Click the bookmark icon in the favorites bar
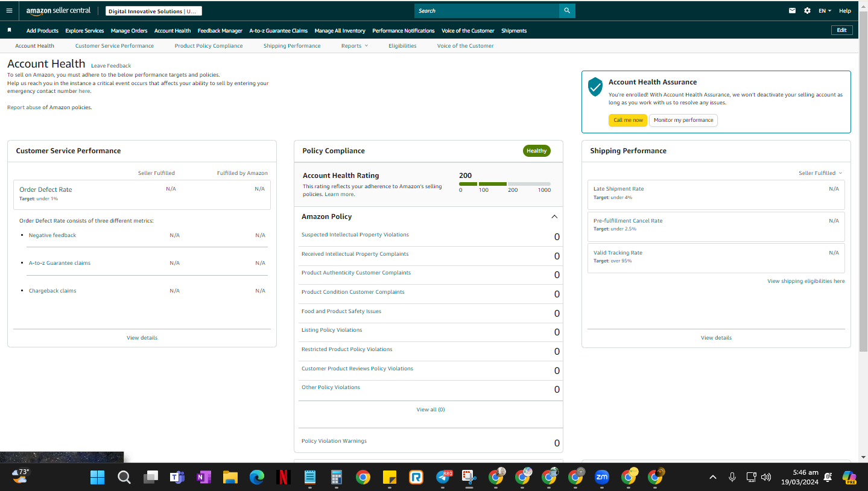The width and height of the screenshot is (868, 491). pos(9,30)
